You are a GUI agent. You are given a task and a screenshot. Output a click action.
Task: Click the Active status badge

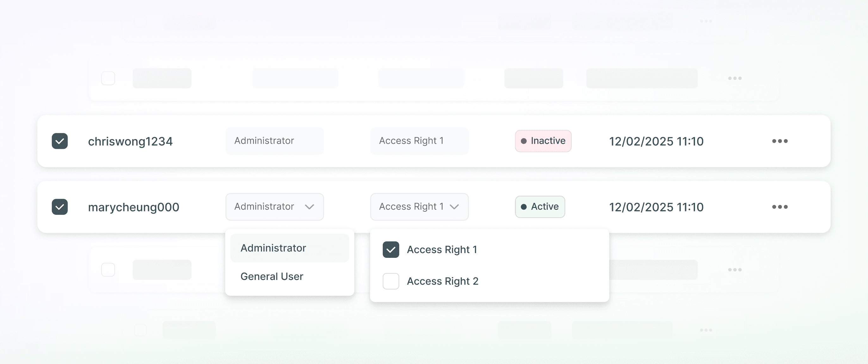coord(540,207)
